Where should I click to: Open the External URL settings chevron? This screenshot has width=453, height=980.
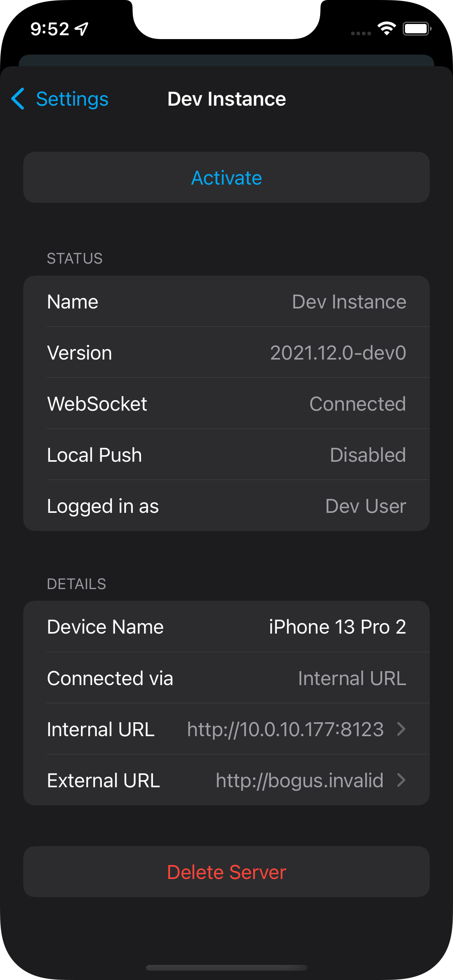(x=401, y=780)
